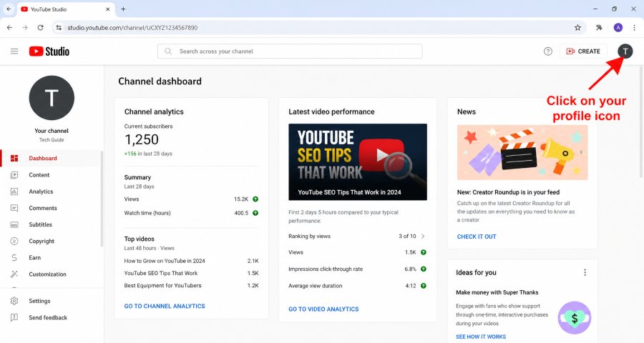Click the Subtitles icon in sidebar
The image size is (644, 343).
pyautogui.click(x=14, y=225)
